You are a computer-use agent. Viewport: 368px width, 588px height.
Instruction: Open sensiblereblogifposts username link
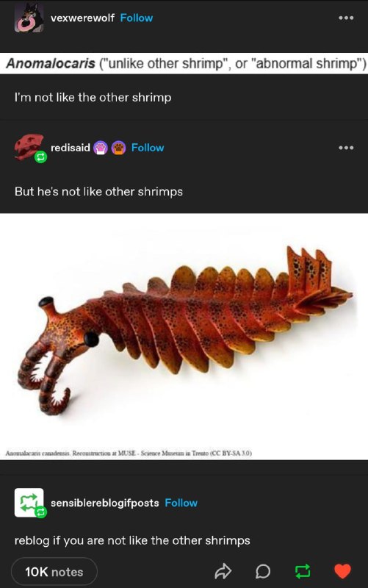pyautogui.click(x=105, y=503)
